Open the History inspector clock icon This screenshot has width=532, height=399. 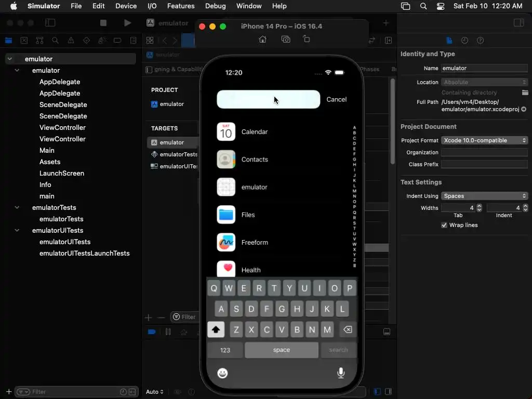point(465,41)
